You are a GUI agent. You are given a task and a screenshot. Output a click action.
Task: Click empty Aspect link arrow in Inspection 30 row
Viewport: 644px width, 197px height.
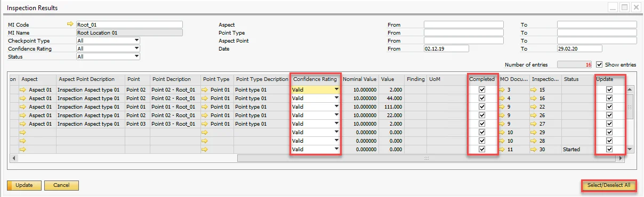coord(23,150)
